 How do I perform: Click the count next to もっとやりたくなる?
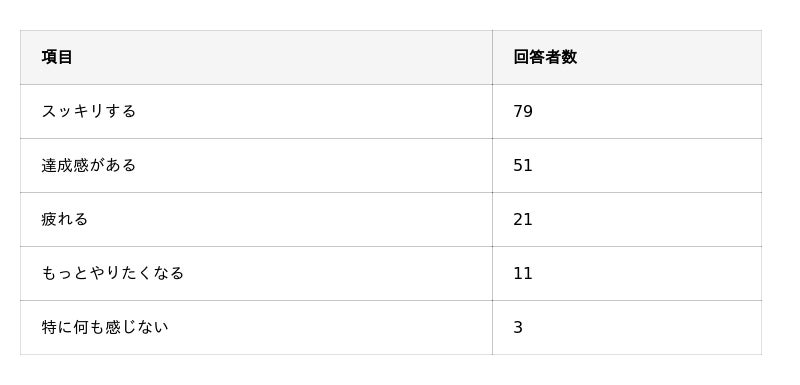(523, 273)
